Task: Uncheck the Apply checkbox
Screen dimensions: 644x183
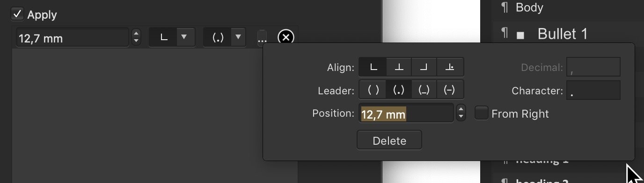Action: tap(17, 14)
